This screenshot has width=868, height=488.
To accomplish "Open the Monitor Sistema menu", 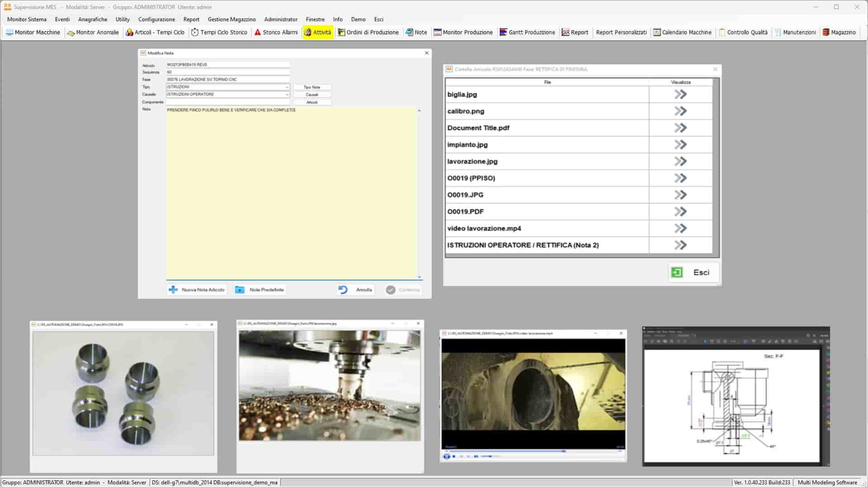I will 27,19.
